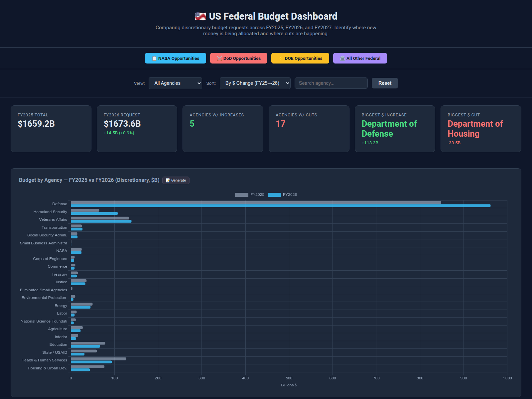Open DoD Opportunities page
Screen dimensions: 532x399
[x=239, y=58]
